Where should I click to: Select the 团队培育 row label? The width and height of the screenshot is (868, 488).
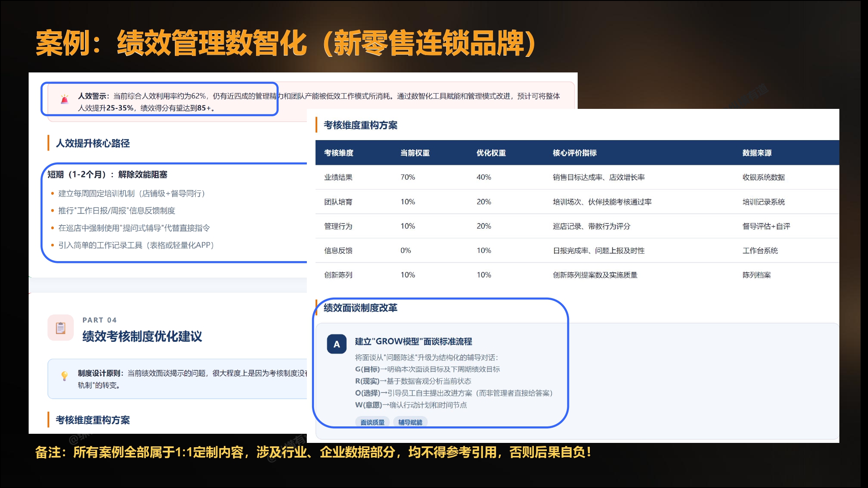pos(338,202)
